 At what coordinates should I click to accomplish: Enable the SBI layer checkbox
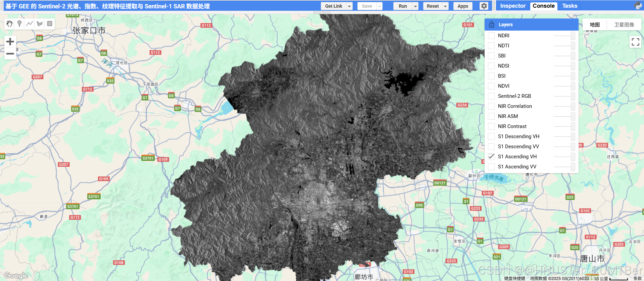pos(491,56)
